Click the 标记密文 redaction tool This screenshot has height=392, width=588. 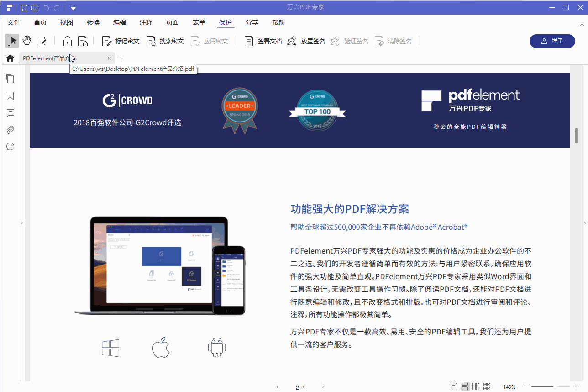[x=120, y=41]
